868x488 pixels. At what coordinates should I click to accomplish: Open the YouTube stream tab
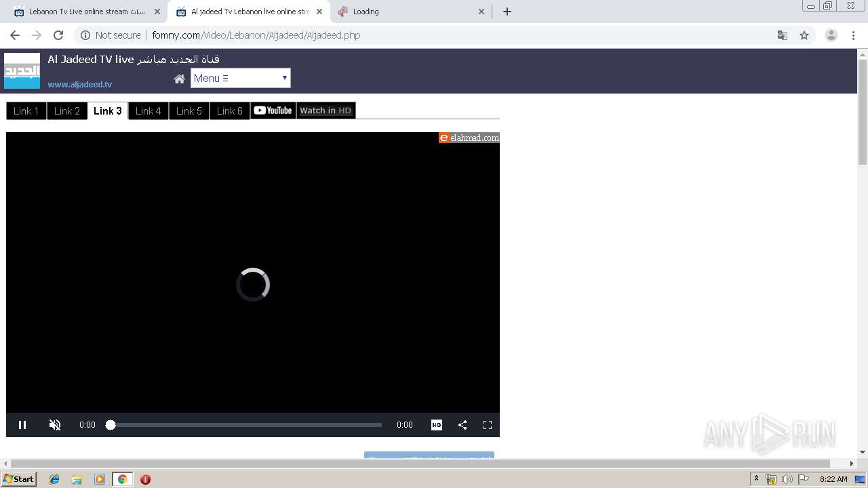pyautogui.click(x=273, y=110)
